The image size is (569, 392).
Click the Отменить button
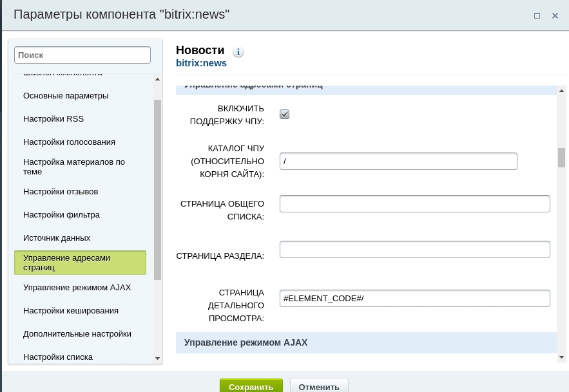(319, 387)
